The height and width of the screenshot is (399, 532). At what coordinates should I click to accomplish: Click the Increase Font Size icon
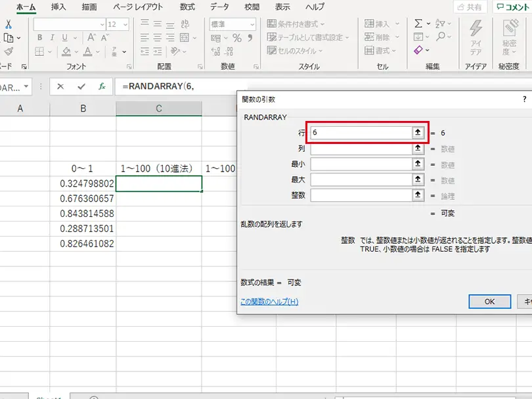pyautogui.click(x=91, y=37)
